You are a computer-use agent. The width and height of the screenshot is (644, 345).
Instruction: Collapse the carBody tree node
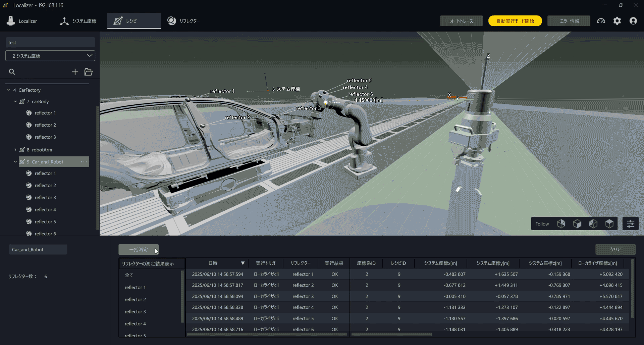click(15, 101)
